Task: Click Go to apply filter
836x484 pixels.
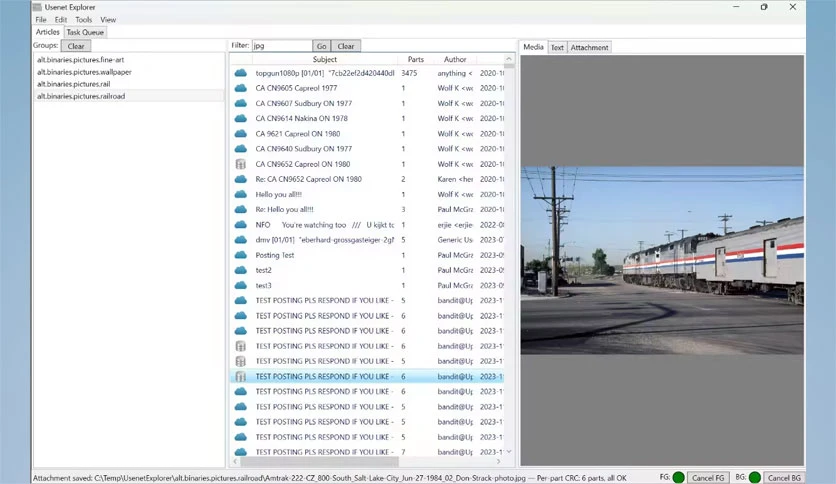Action: (321, 46)
